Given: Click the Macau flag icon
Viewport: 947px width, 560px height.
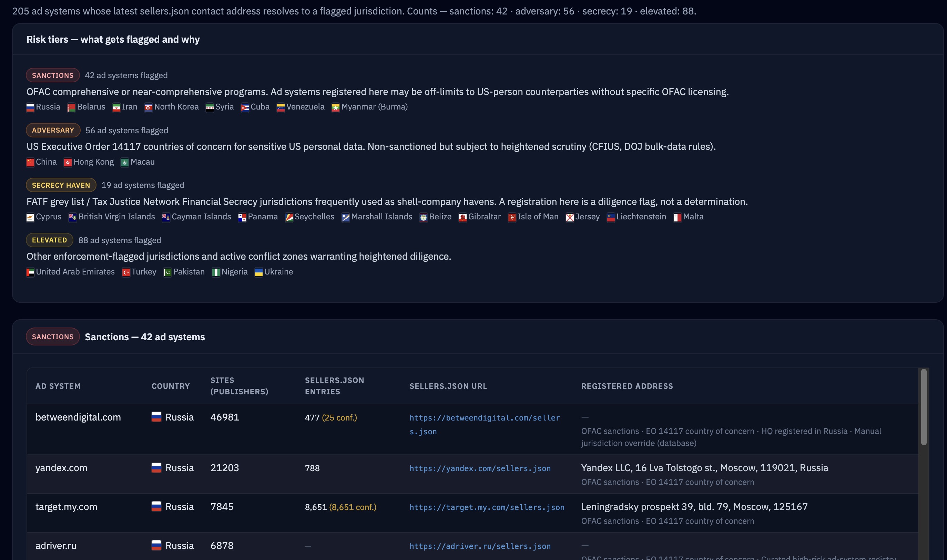Looking at the screenshot, I should (x=125, y=162).
